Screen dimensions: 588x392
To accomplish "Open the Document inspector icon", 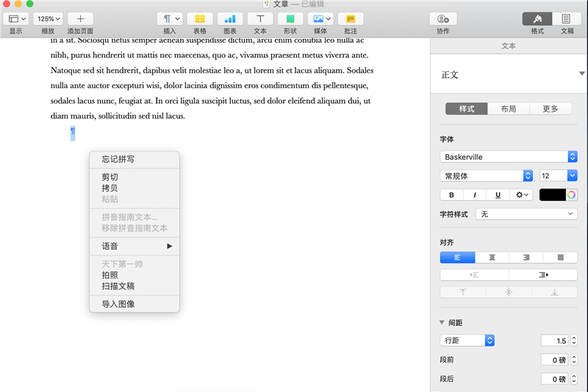I will [567, 18].
